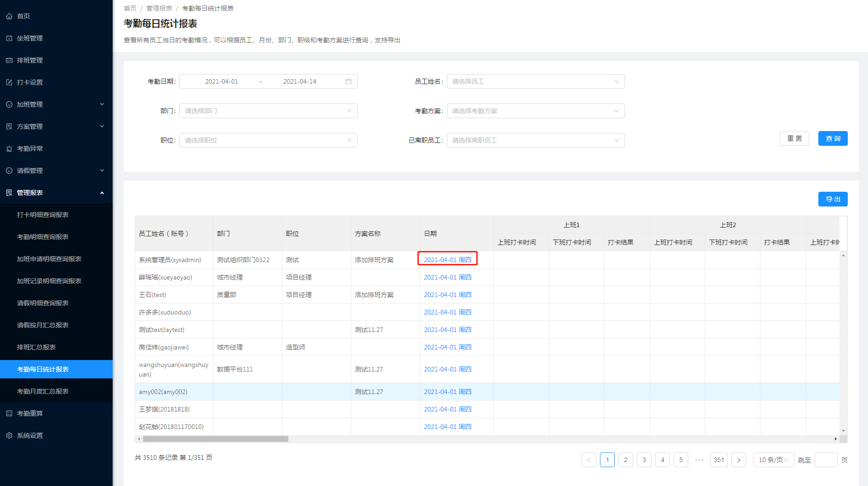The height and width of the screenshot is (486, 868).
Task: Click the 高佳炜(gaojiawei) name cell
Action: point(174,347)
